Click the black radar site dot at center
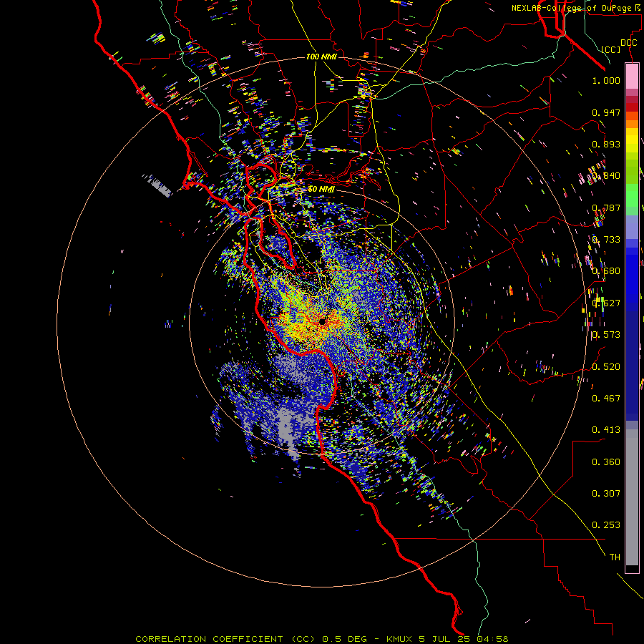644x644 pixels. click(x=323, y=321)
